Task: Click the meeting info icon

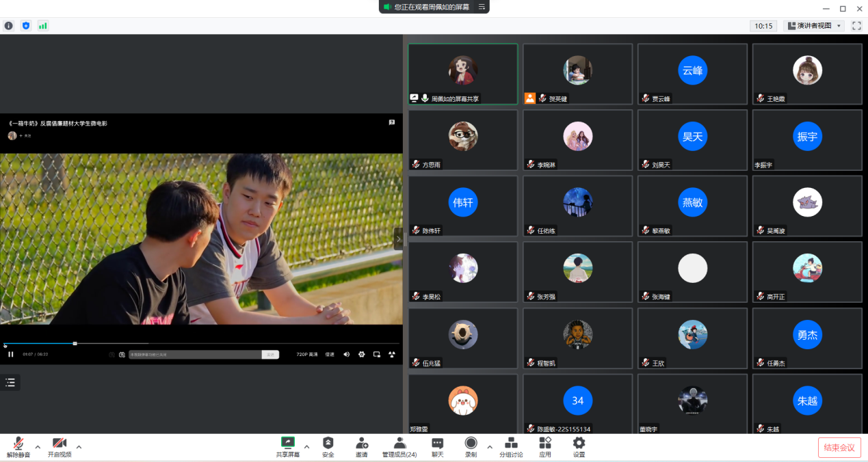Action: pyautogui.click(x=9, y=26)
